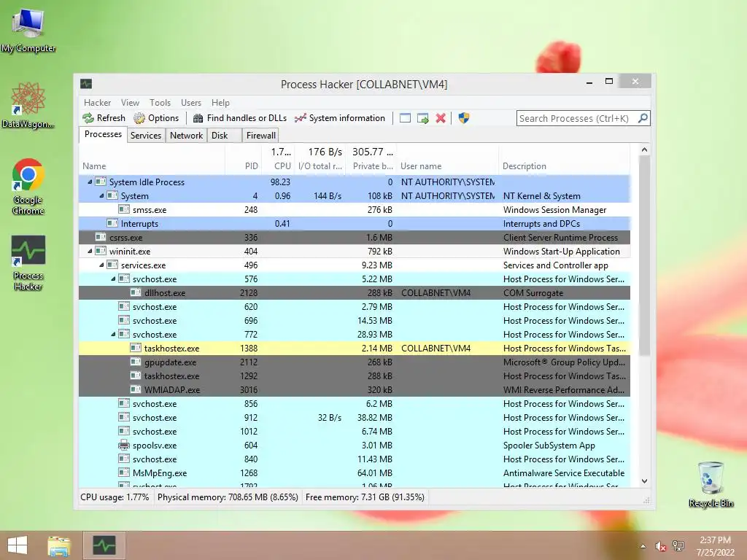
Task: Click the MsMpEng.exe process icon
Action: pos(124,472)
